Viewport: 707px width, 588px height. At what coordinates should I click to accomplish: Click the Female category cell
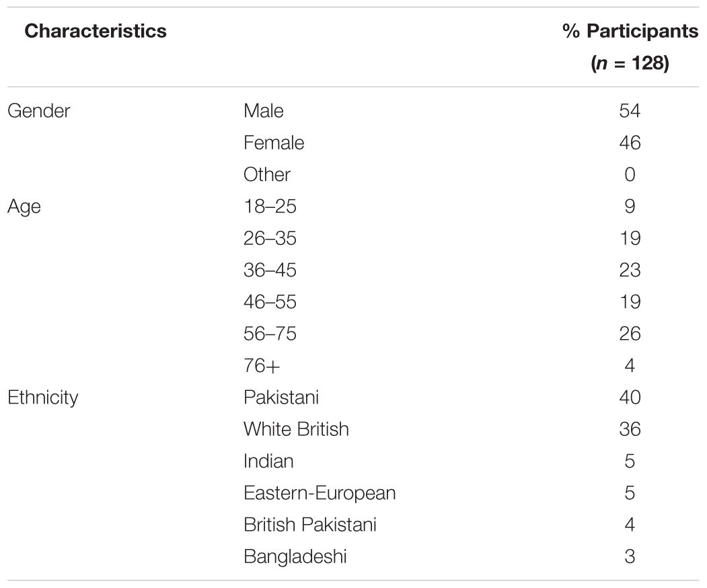point(274,143)
